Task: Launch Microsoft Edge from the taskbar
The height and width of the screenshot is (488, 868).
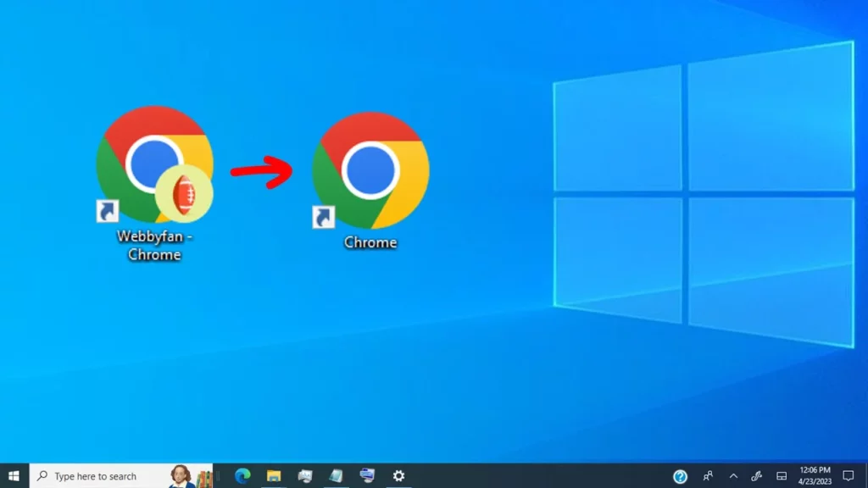Action: (x=242, y=476)
